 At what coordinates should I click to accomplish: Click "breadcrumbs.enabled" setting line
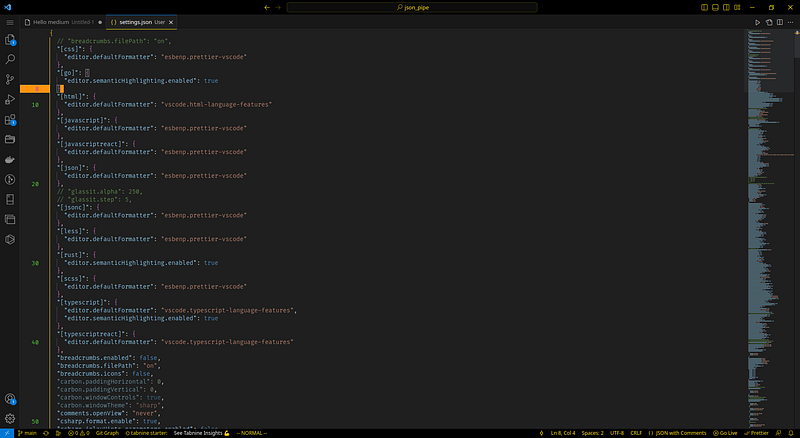click(109, 358)
